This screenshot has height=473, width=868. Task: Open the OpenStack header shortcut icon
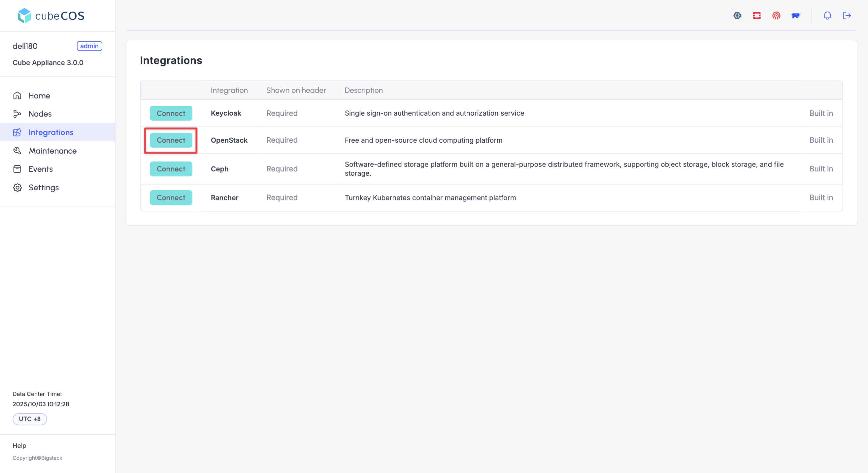coord(757,16)
